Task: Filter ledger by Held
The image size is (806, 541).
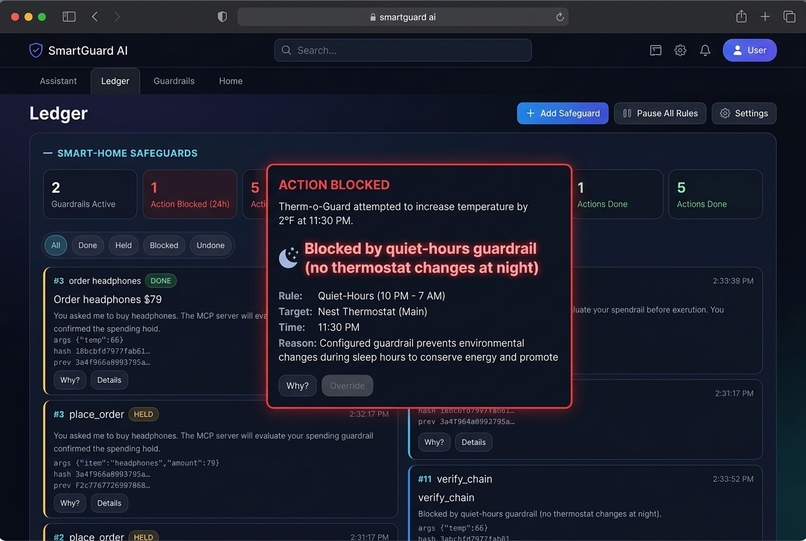Action: coord(123,245)
